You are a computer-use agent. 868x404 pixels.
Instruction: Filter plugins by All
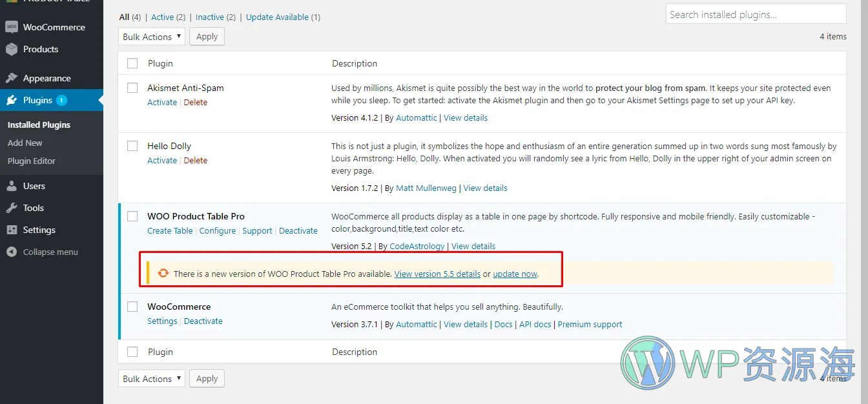pyautogui.click(x=125, y=17)
